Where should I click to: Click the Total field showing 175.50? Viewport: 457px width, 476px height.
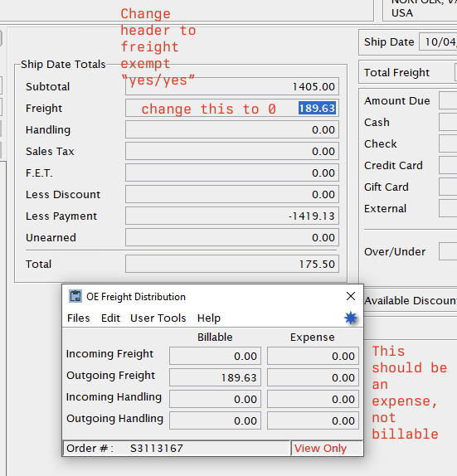click(x=232, y=264)
